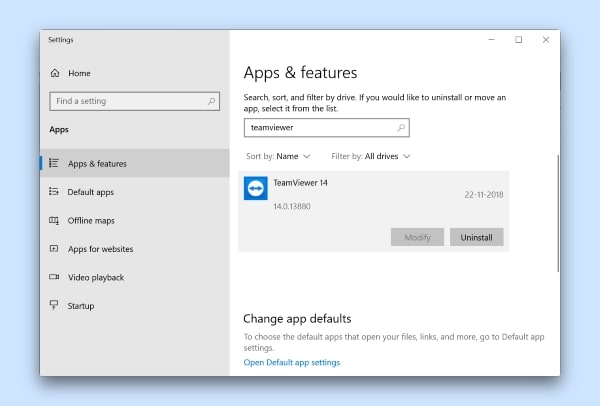The height and width of the screenshot is (406, 600).
Task: Click the Startup icon
Action: pos(54,305)
